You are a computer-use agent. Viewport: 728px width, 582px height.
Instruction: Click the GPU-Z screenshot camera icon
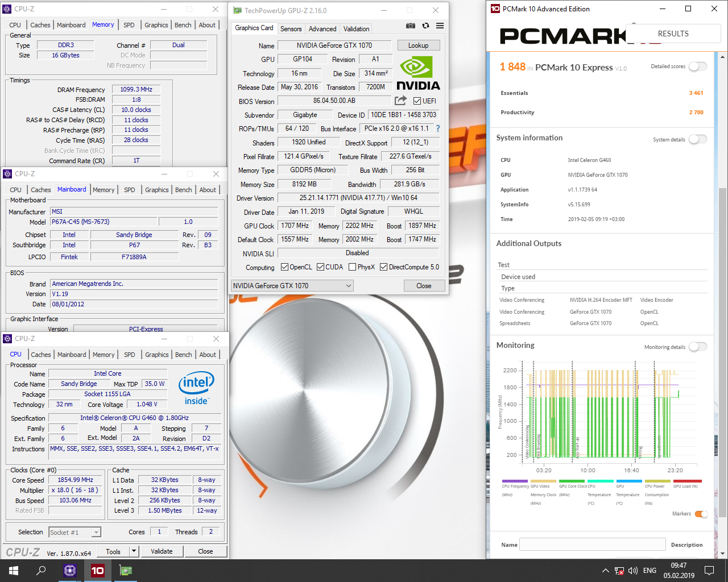(x=410, y=26)
